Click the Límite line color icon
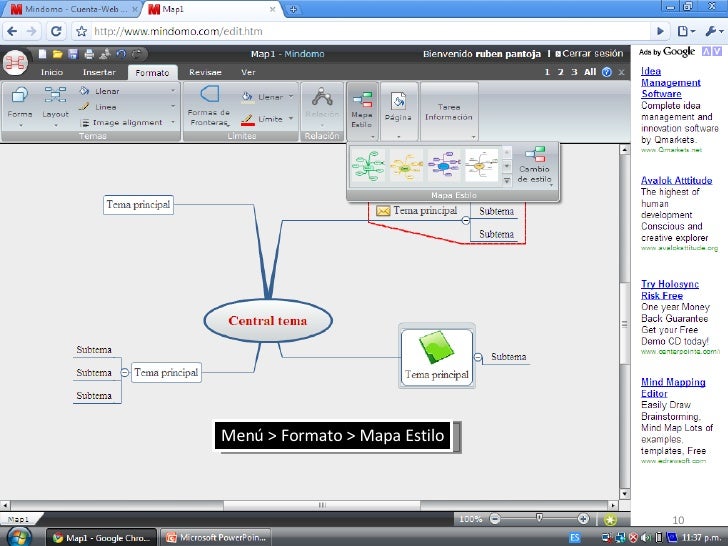 [x=247, y=119]
